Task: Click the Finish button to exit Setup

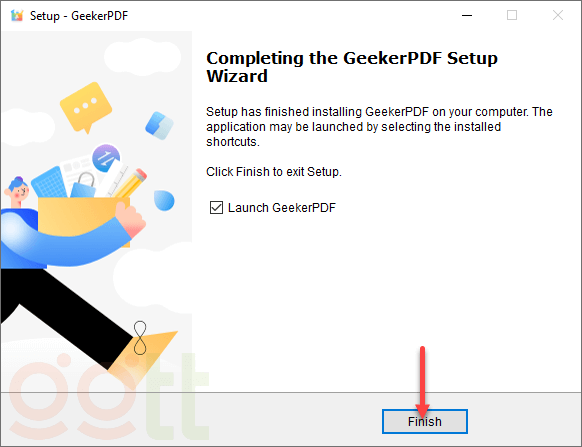Action: [425, 421]
